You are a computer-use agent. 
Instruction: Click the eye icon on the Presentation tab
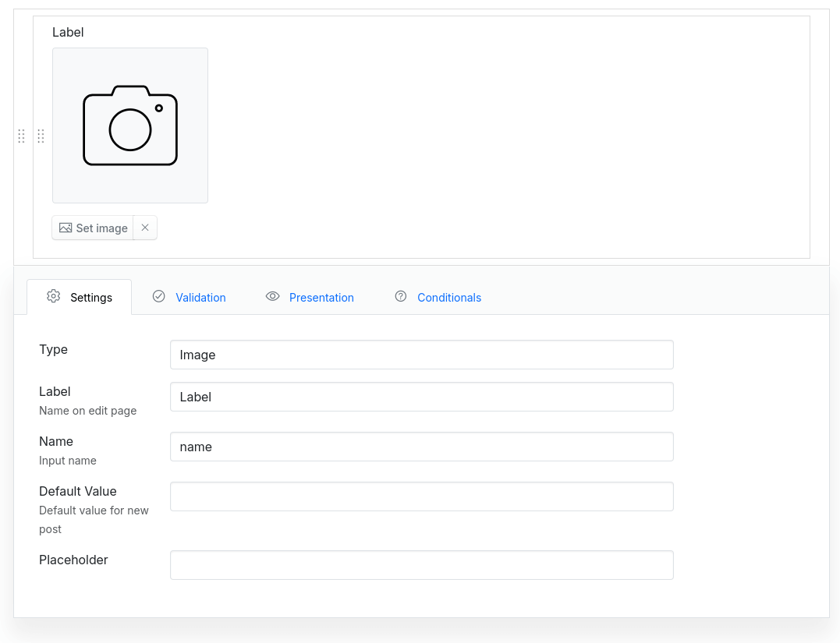tap(272, 297)
